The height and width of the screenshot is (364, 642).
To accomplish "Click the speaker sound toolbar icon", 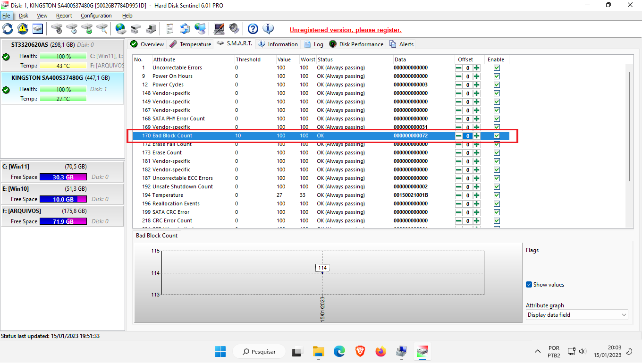I will point(234,29).
